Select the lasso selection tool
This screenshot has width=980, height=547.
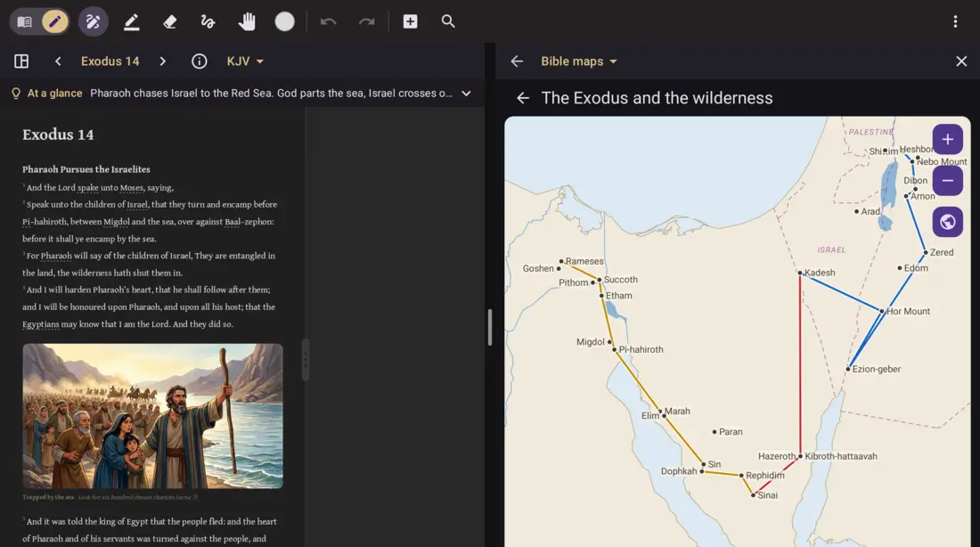208,22
